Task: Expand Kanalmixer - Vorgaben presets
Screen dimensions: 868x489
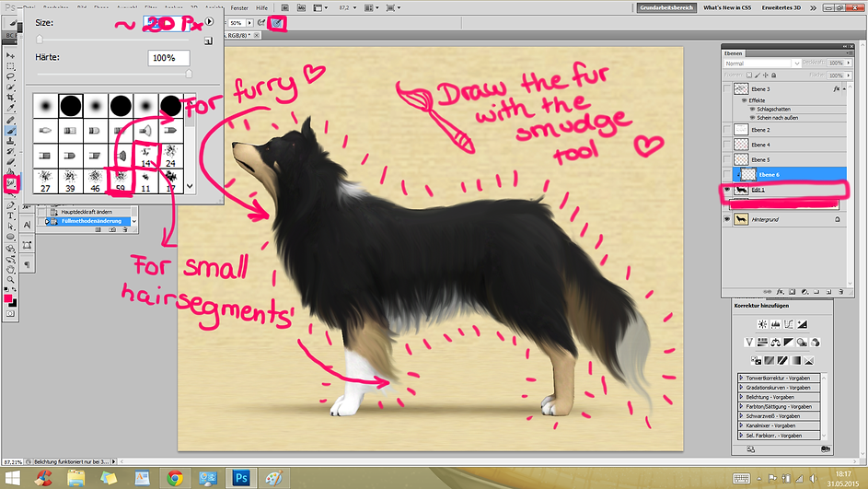Action: [741, 425]
